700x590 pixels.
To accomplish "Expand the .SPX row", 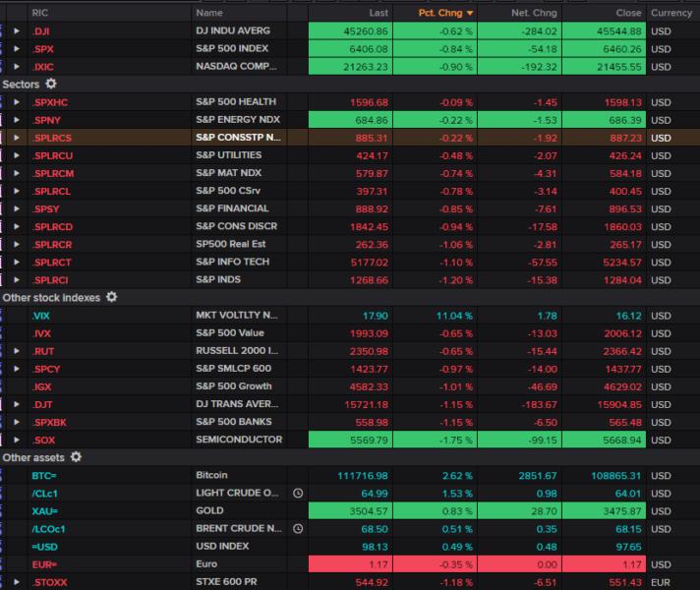I will tap(17, 49).
